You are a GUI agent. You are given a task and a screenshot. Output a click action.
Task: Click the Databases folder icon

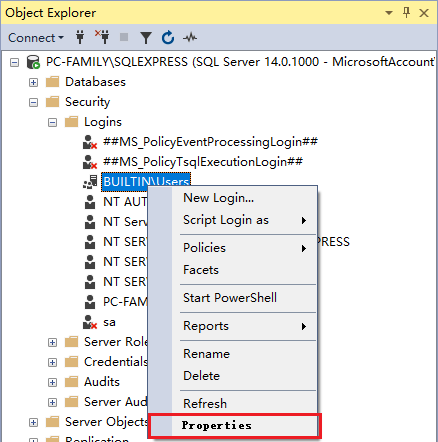pyautogui.click(x=52, y=82)
